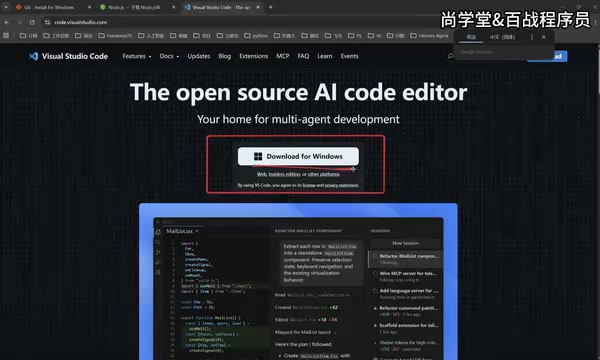Click Download for Windows button
This screenshot has width=600, height=360.
[298, 156]
